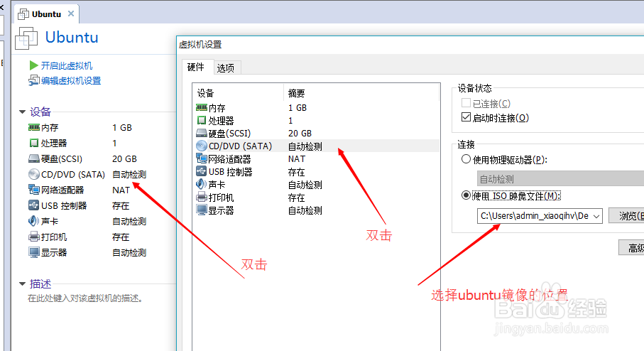
Task: Click the 打印机 icon in settings dialog
Action: (x=201, y=197)
